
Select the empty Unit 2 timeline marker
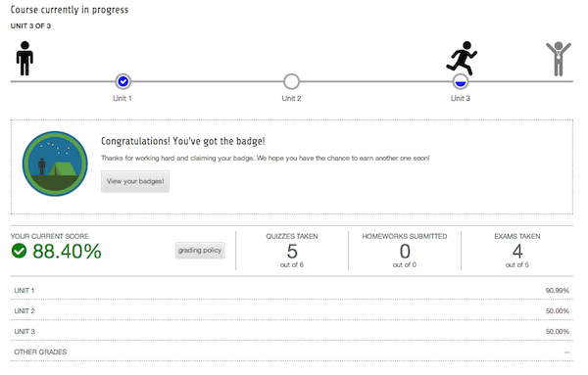(291, 81)
